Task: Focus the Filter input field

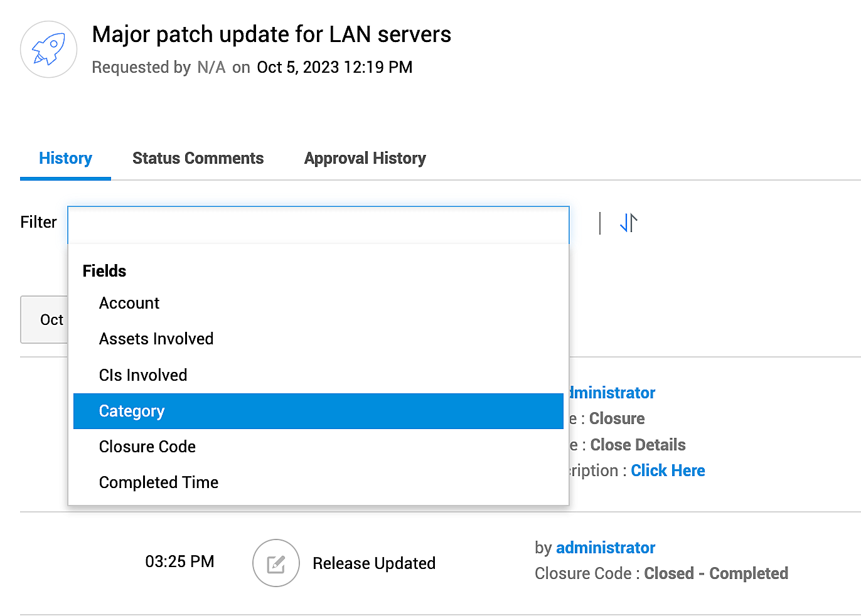Action: coord(318,224)
